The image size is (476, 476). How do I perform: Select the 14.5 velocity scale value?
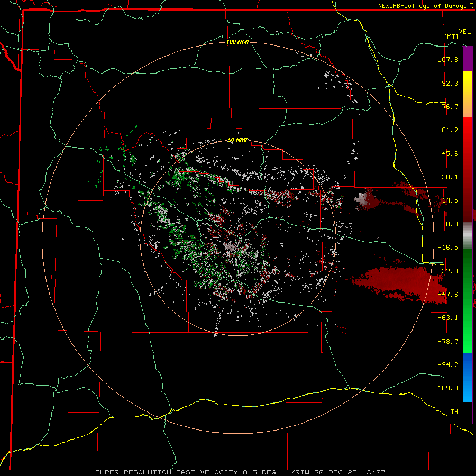coord(450,200)
